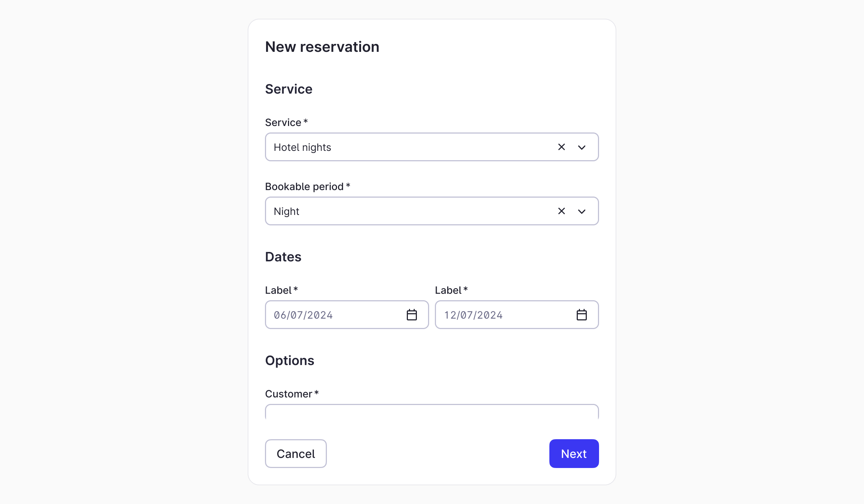Click the "Bookable period" field label

click(304, 186)
